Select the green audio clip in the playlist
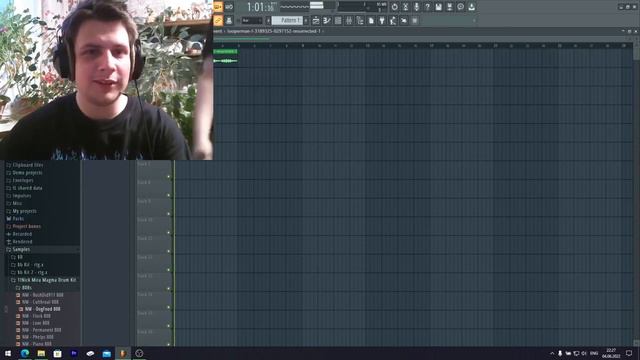Viewport: 640px width, 360px height. click(225, 57)
